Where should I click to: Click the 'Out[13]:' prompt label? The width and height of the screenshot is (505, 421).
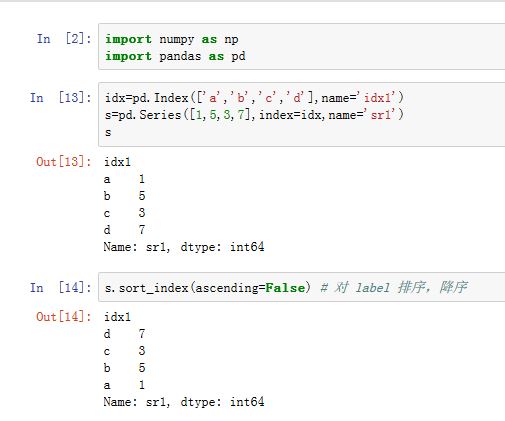64,162
